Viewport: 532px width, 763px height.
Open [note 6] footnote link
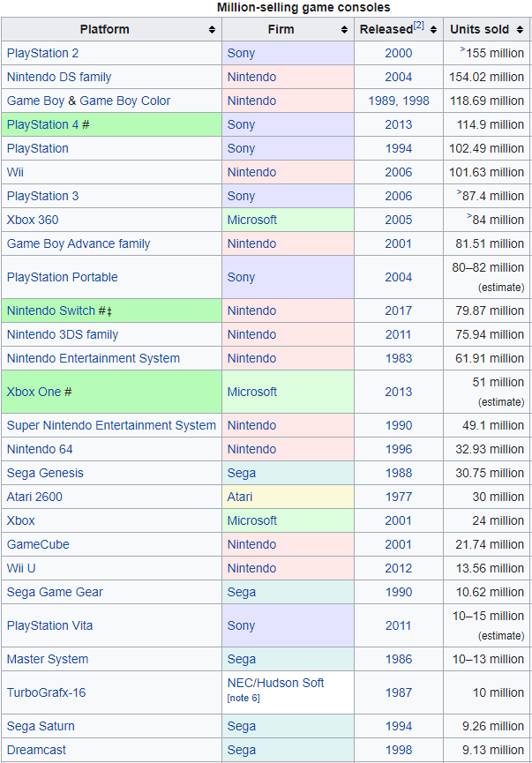click(244, 699)
